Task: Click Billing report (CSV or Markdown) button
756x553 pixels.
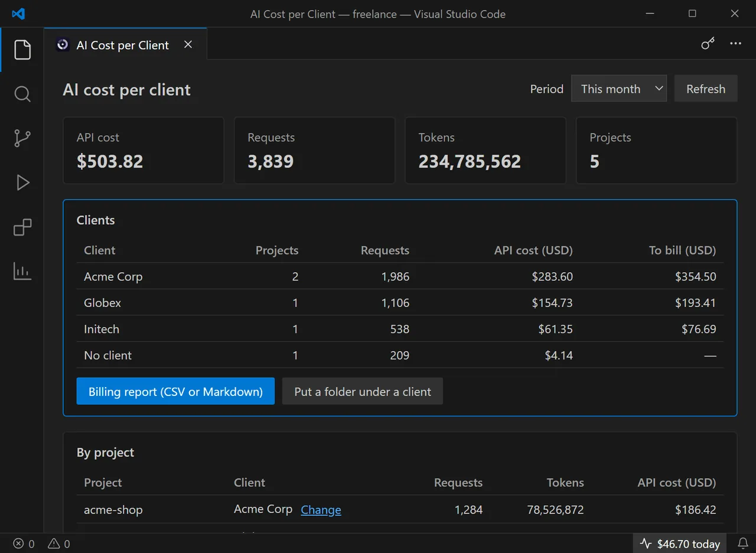Action: coord(175,391)
